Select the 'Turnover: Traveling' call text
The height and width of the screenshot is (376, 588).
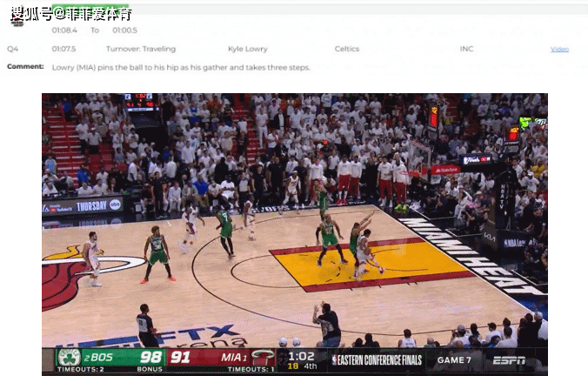(x=141, y=49)
